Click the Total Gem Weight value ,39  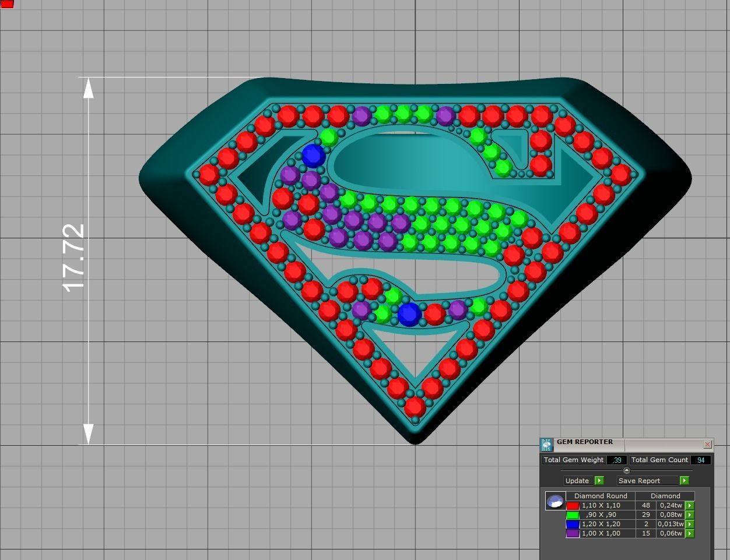(x=617, y=460)
